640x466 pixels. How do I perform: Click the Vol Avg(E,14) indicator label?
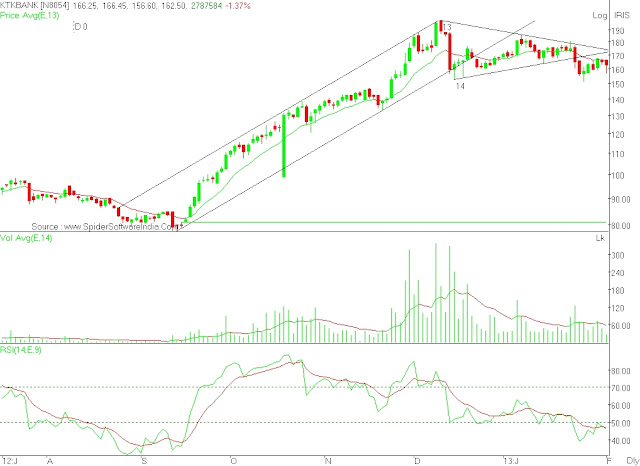pos(26,238)
